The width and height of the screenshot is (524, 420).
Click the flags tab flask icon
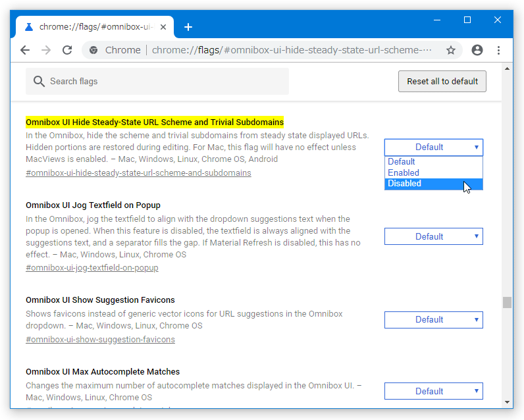point(29,27)
